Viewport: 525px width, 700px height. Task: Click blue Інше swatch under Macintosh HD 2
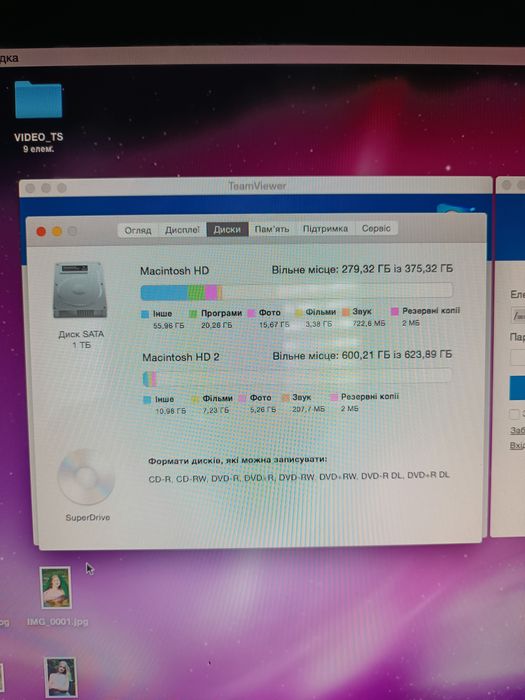point(147,400)
